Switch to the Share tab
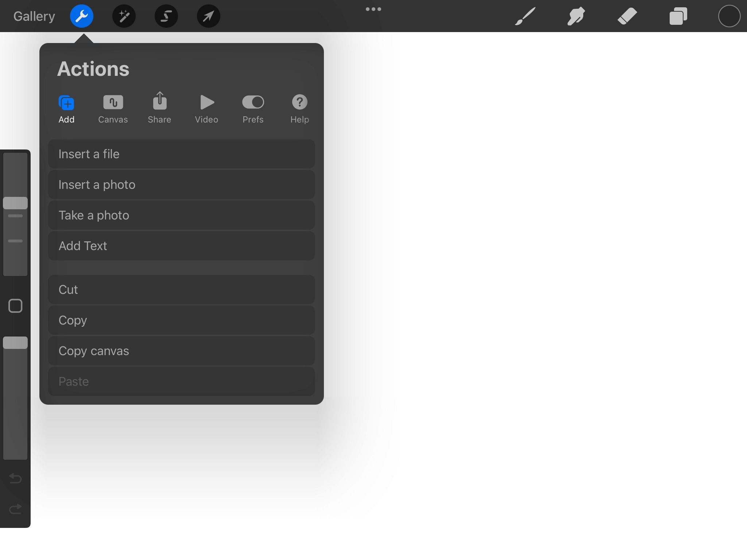Screen dimensions: 747x560 (x=159, y=109)
